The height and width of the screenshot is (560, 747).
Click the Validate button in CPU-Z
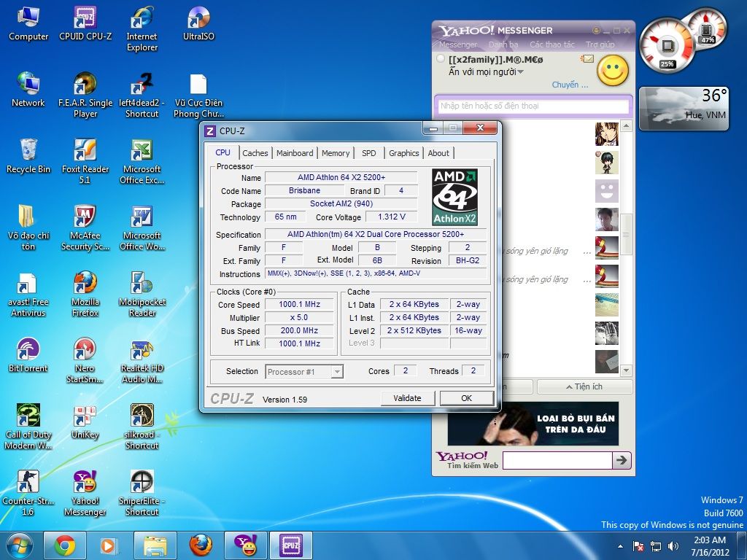pos(407,398)
